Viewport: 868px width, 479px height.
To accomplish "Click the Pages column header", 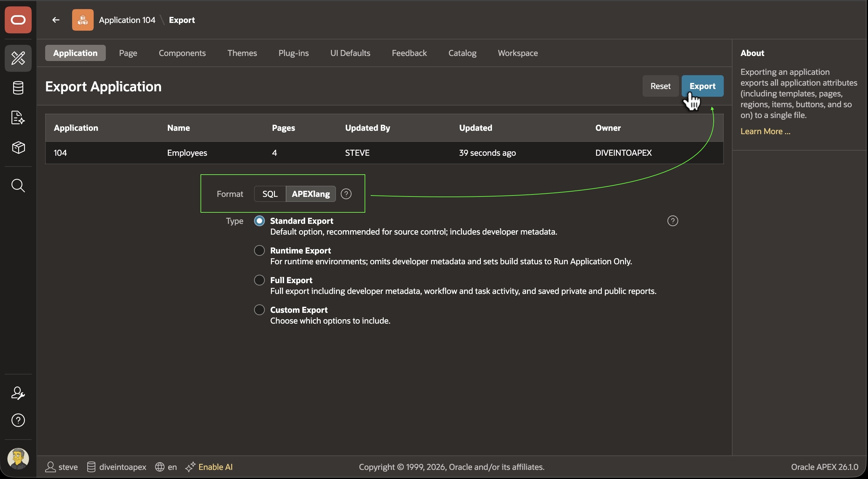I will [283, 128].
